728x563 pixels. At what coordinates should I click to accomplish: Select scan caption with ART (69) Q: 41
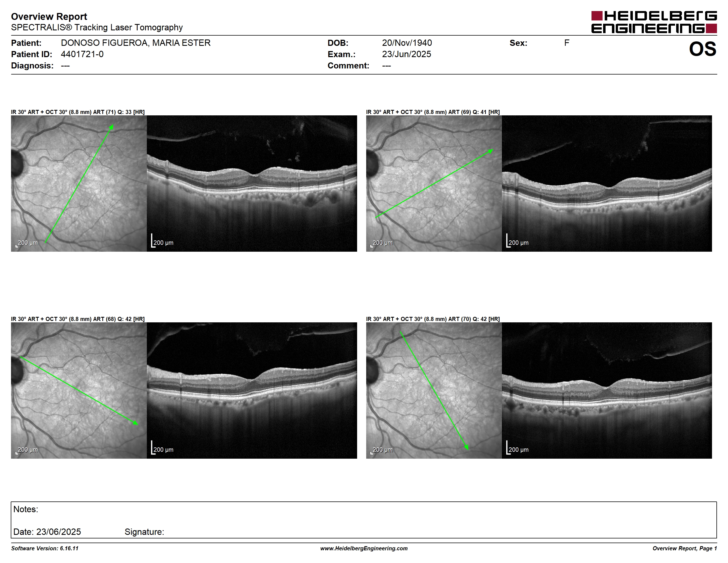tap(433, 112)
